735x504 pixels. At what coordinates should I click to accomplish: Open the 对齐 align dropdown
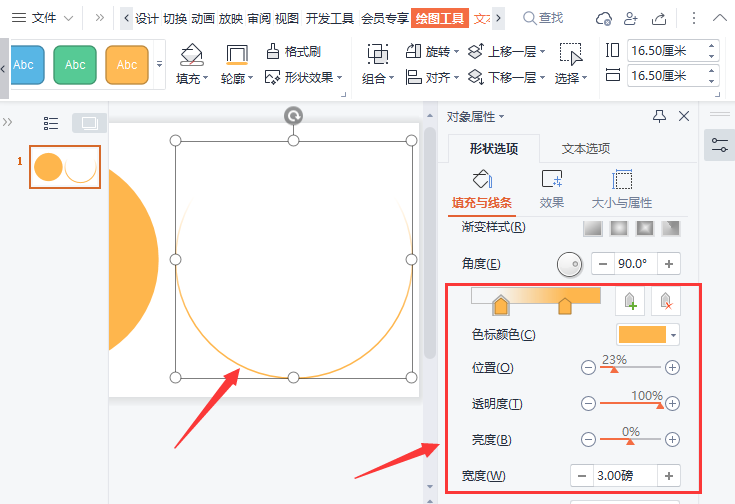(432, 77)
